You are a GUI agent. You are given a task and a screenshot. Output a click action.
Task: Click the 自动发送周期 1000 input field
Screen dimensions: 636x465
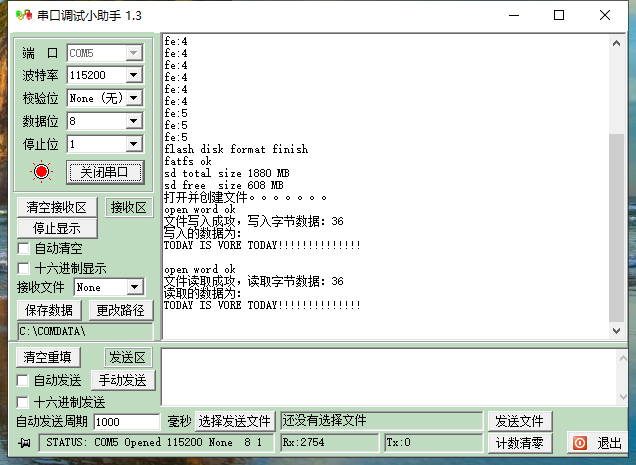[127, 422]
